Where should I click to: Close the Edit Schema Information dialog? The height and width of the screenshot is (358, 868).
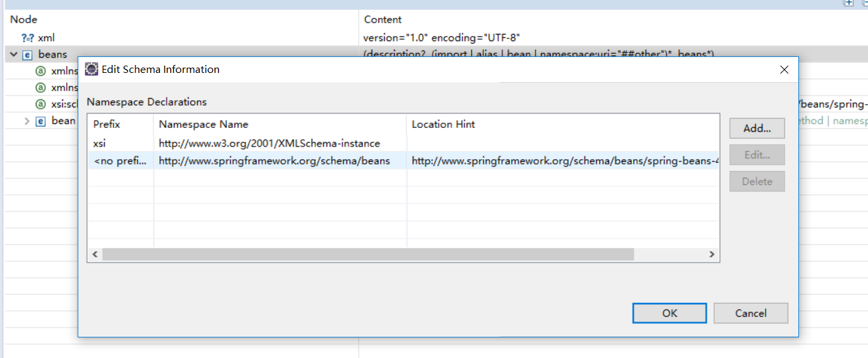click(784, 70)
